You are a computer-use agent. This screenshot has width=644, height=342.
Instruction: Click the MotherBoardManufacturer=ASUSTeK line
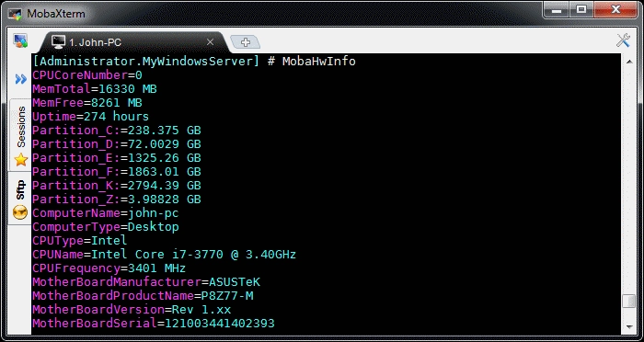(146, 282)
